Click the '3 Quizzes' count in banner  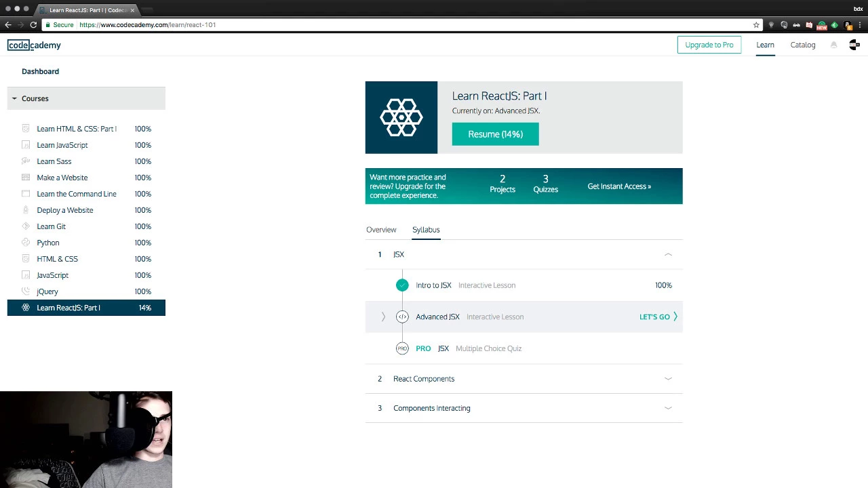point(545,184)
